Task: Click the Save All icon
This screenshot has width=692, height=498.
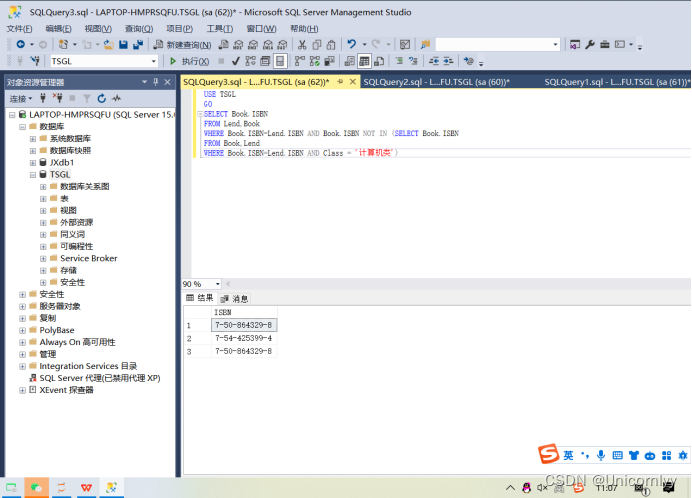Action: pos(138,45)
